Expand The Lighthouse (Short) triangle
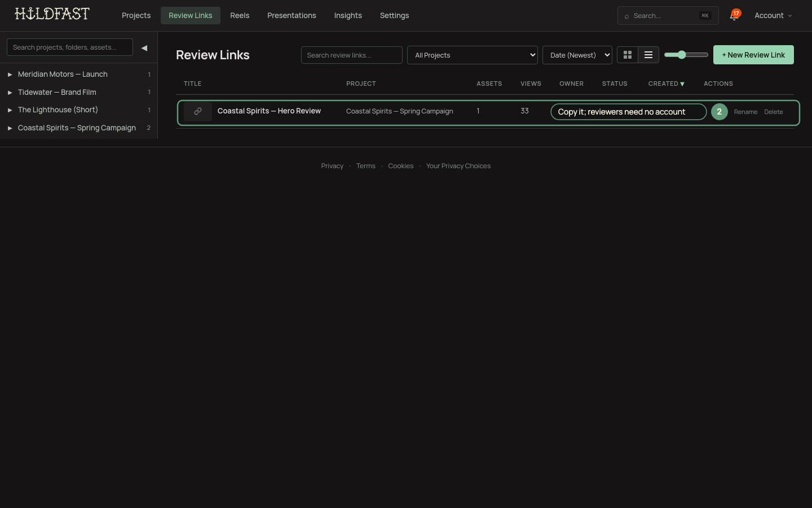The image size is (812, 508). pos(10,110)
